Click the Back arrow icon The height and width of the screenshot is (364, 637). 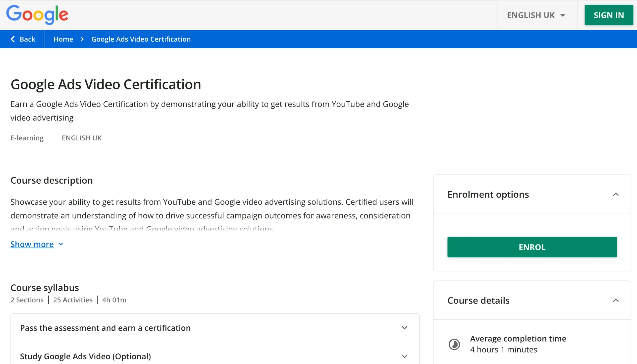(13, 39)
